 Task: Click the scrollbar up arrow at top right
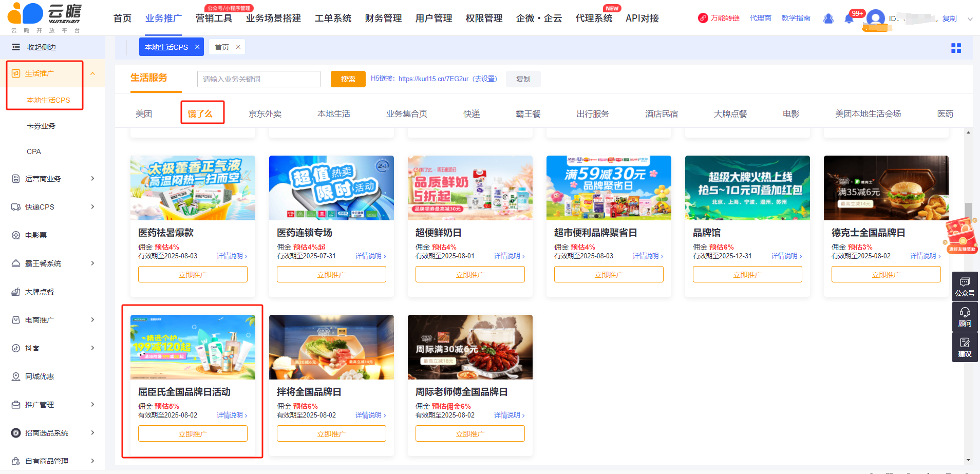tap(968, 133)
